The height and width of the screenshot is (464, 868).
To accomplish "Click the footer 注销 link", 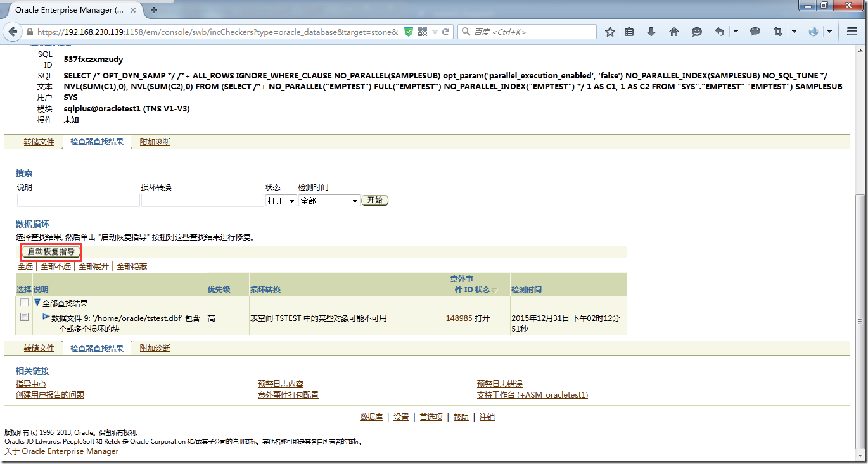I will click(487, 417).
